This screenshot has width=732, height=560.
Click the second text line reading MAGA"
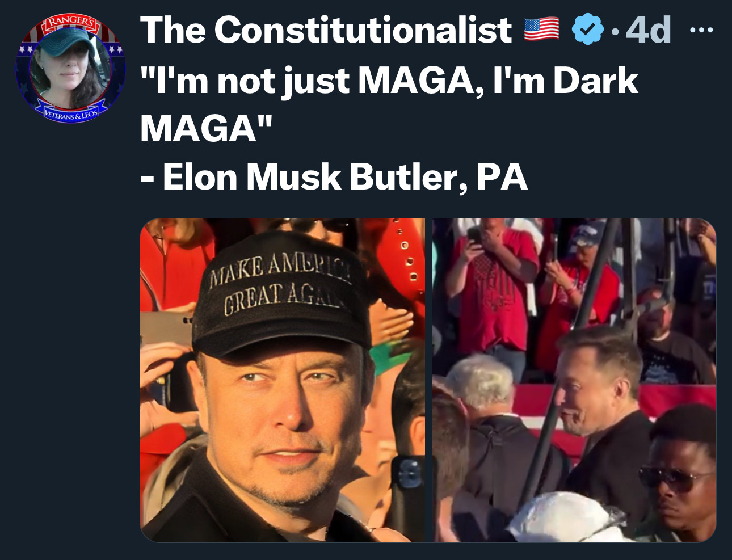pos(207,128)
